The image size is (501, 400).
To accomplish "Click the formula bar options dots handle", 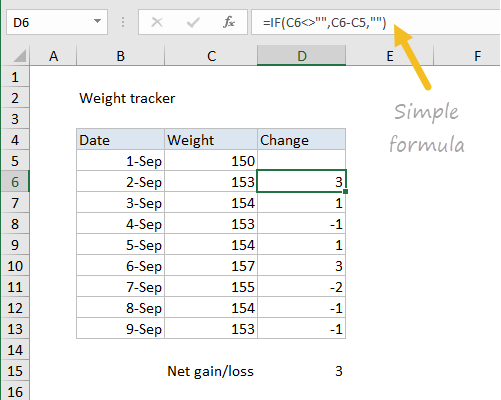I will pyautogui.click(x=123, y=22).
